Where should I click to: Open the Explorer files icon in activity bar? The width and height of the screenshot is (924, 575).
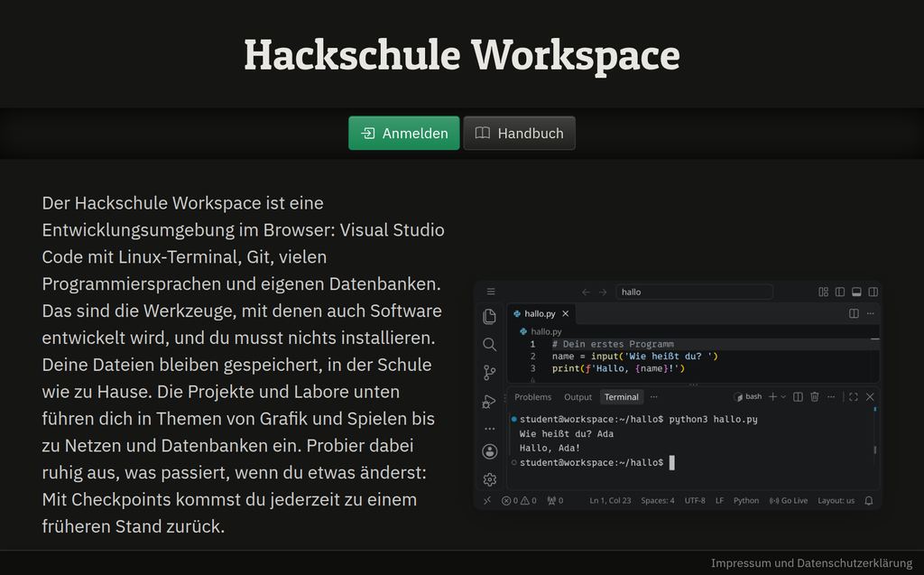[490, 317]
